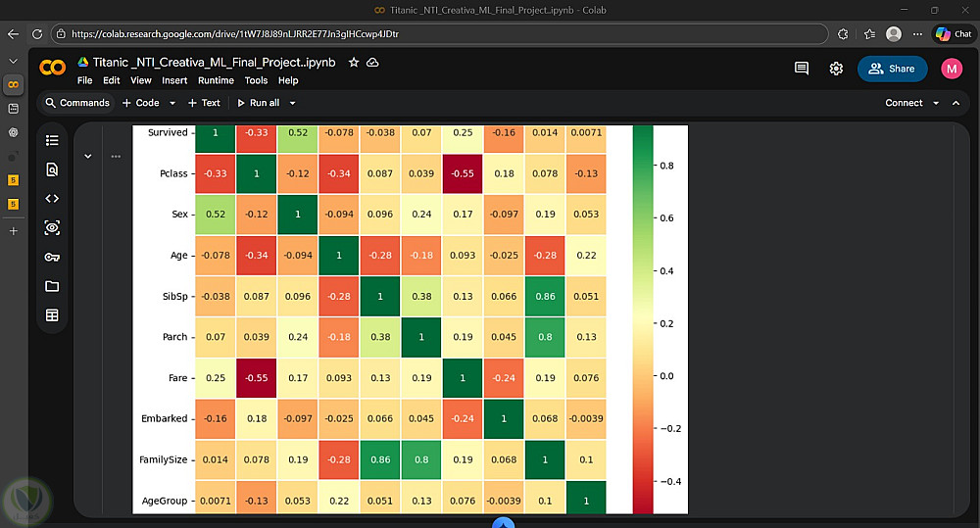980x528 pixels.
Task: Open the Runtime menu
Action: point(216,80)
